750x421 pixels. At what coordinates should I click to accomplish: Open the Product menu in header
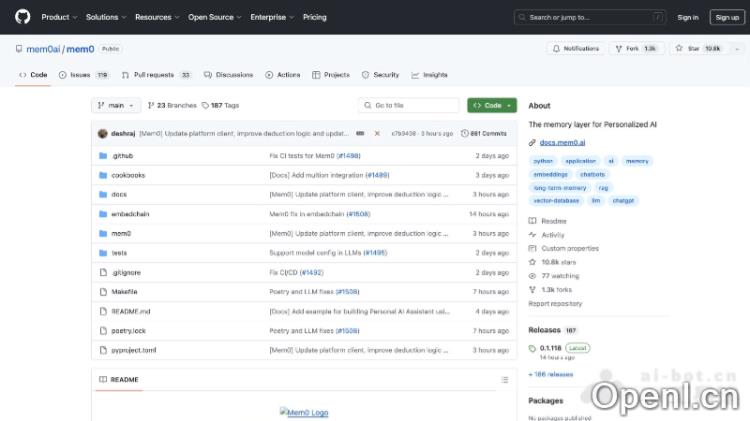pos(58,17)
